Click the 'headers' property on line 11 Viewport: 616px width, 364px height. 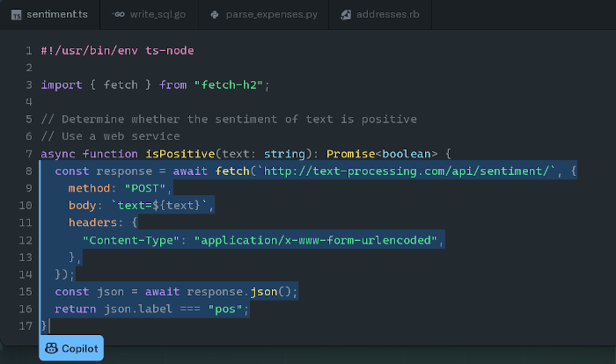coord(92,223)
